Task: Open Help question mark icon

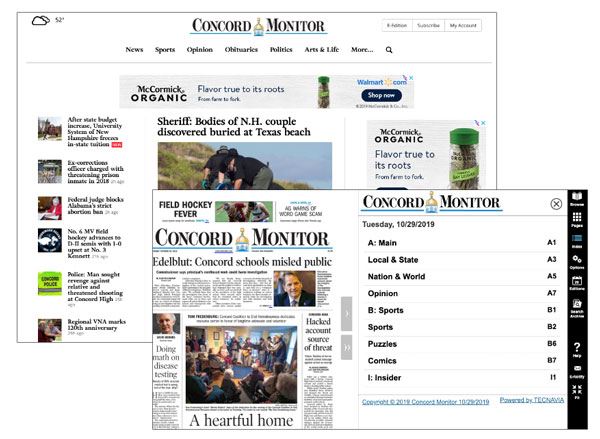Action: pos(577,349)
